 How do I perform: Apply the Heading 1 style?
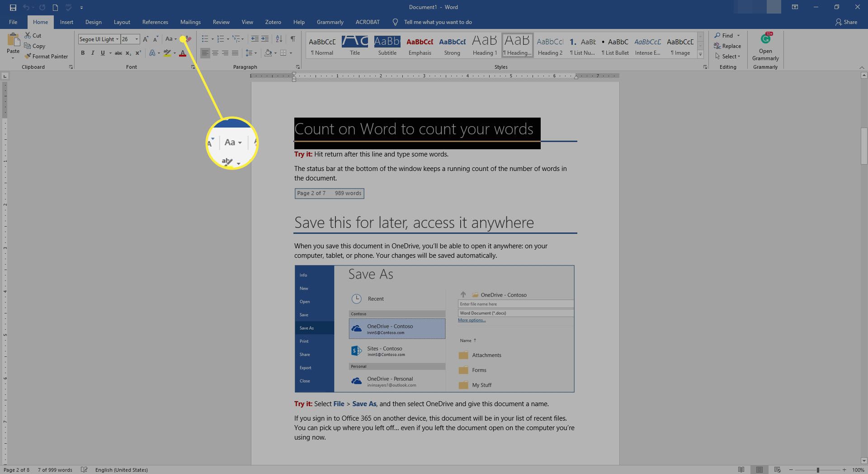point(485,45)
